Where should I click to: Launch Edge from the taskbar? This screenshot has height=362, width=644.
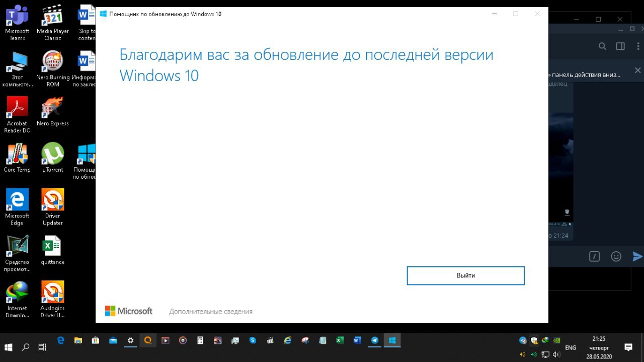click(x=61, y=340)
